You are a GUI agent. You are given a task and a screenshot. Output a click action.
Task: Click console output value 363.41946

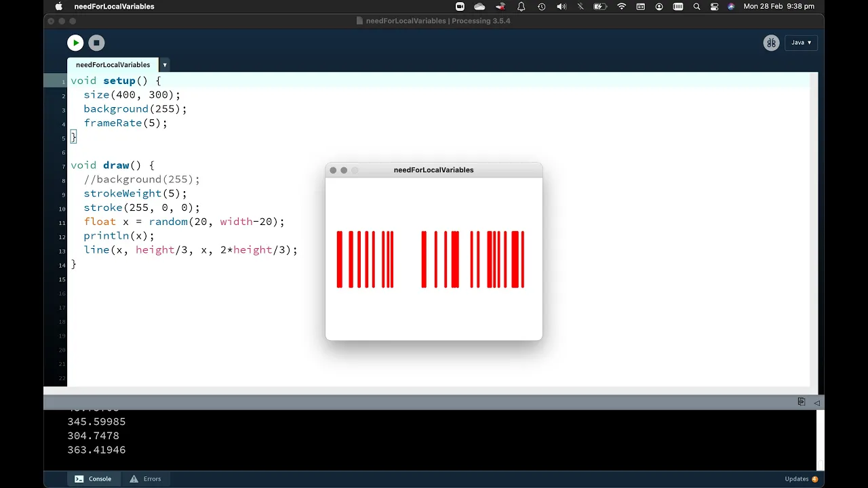[x=96, y=449]
